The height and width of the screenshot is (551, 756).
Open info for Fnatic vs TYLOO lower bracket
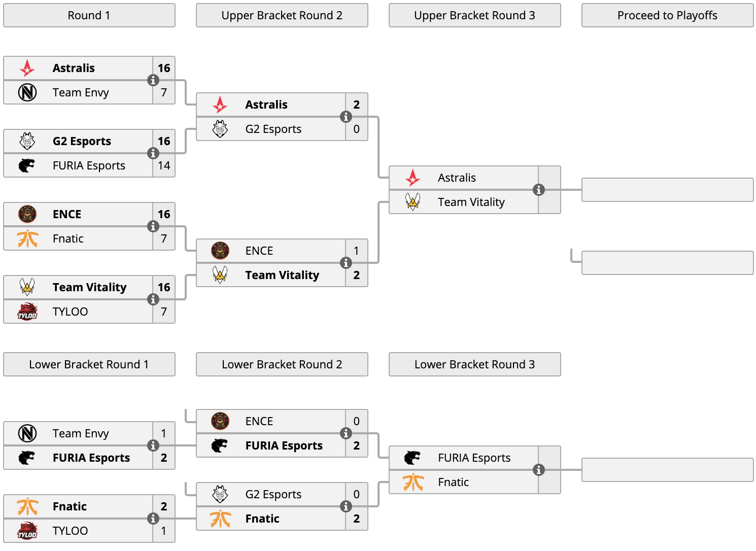tap(153, 519)
